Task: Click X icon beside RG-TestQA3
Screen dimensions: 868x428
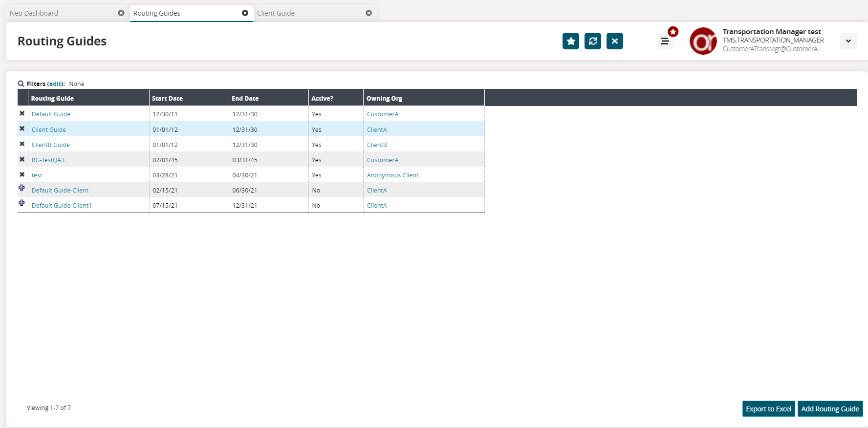Action: [x=22, y=159]
